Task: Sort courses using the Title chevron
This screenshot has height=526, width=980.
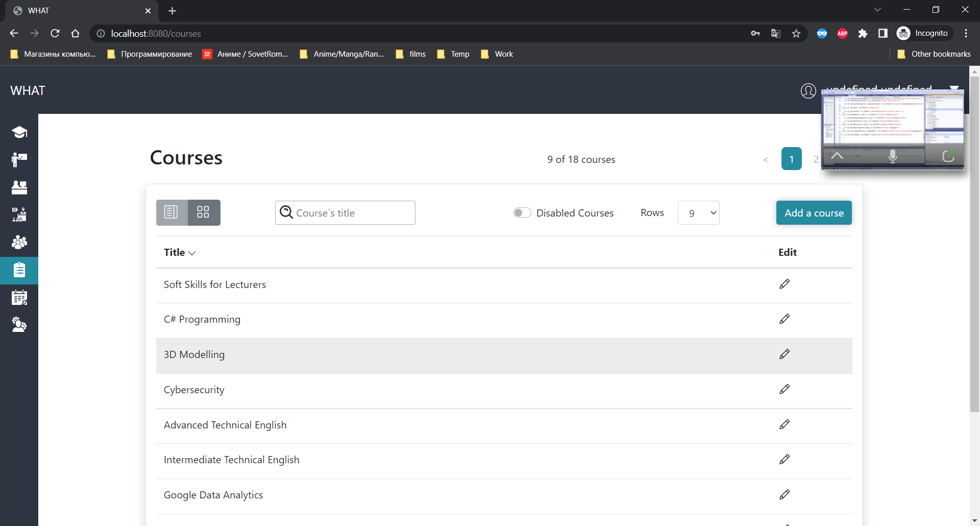Action: [192, 253]
